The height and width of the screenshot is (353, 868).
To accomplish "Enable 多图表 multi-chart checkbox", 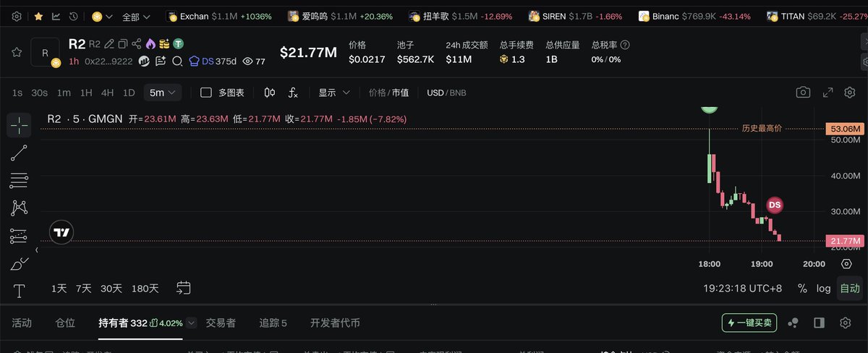I will coord(206,93).
